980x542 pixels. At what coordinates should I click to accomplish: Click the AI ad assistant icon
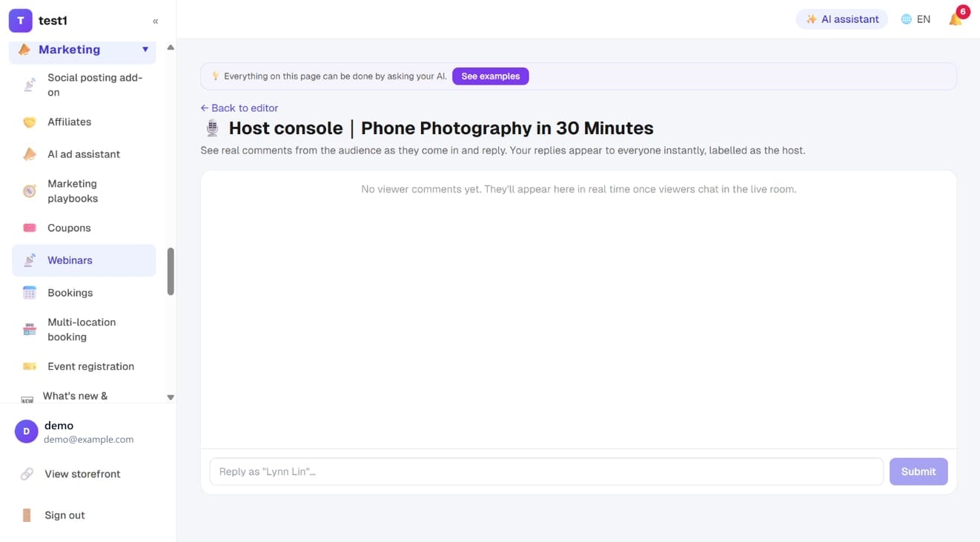(x=30, y=154)
